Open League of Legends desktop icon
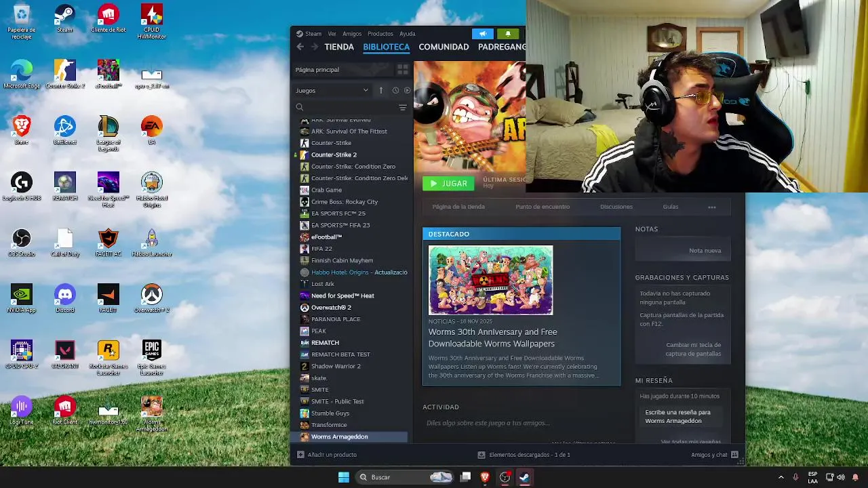The image size is (868, 488). (108, 134)
